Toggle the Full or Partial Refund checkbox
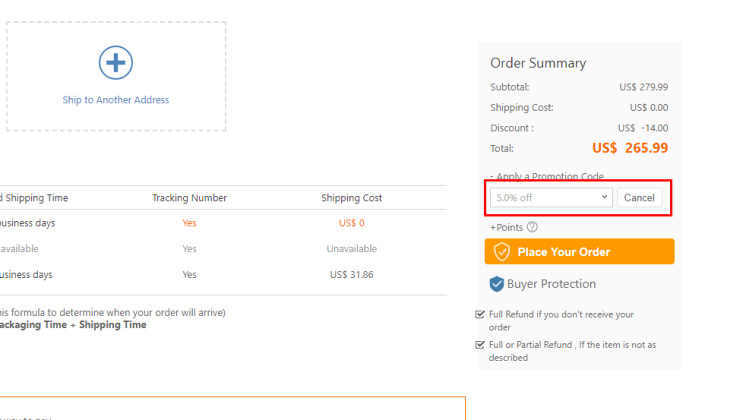 [480, 345]
